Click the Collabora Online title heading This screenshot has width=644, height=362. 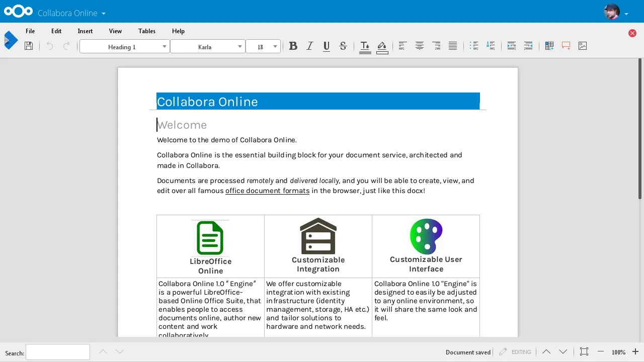207,102
